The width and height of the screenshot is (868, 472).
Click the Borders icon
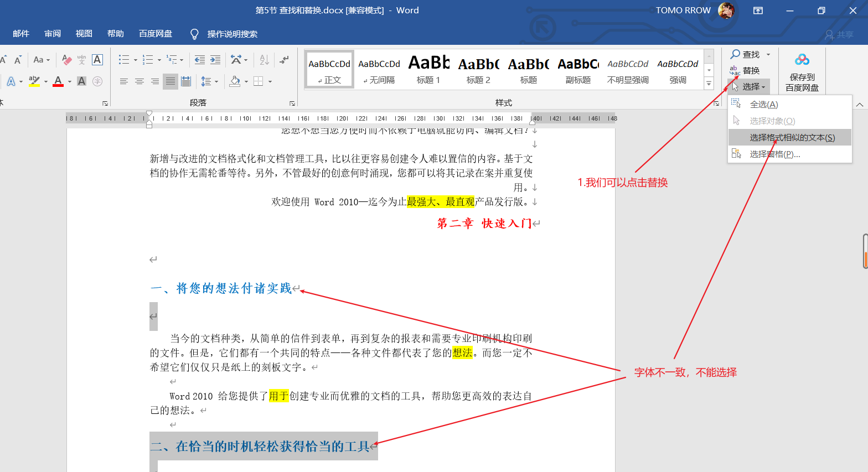pyautogui.click(x=258, y=81)
